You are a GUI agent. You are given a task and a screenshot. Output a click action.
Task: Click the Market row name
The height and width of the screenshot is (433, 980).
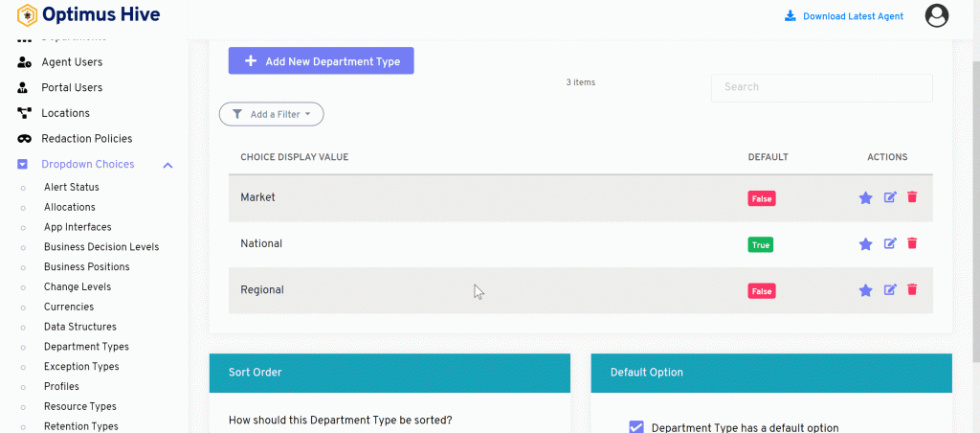pyautogui.click(x=257, y=197)
